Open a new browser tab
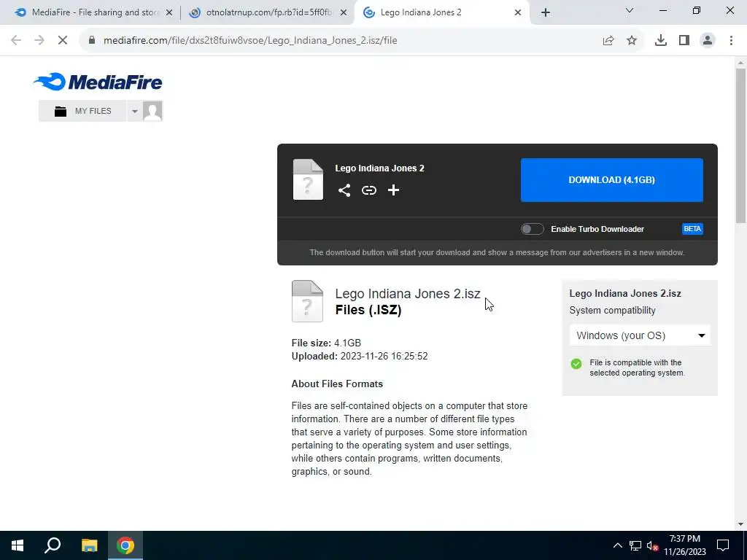Screen dimensions: 747x560 coord(546,13)
